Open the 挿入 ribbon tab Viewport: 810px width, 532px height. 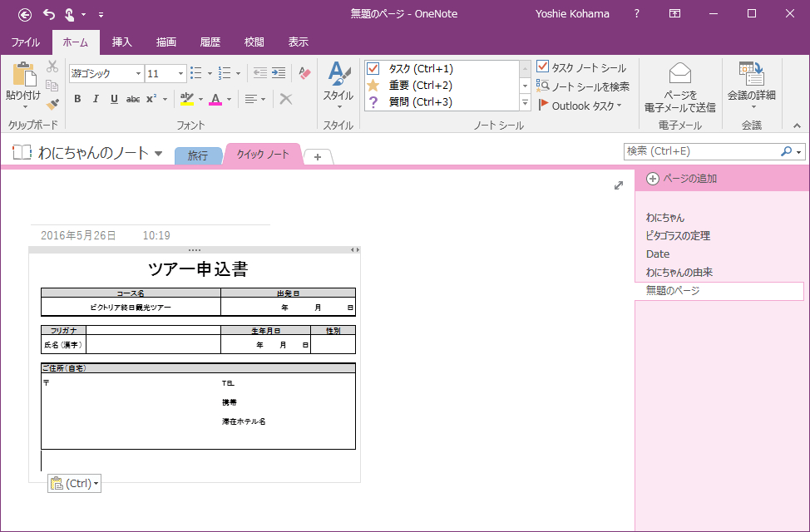point(122,42)
